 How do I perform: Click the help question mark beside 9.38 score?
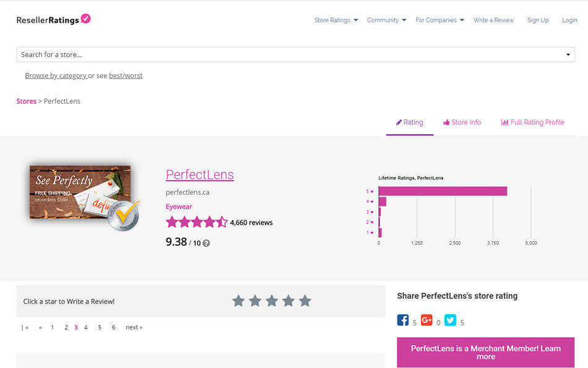tap(206, 243)
